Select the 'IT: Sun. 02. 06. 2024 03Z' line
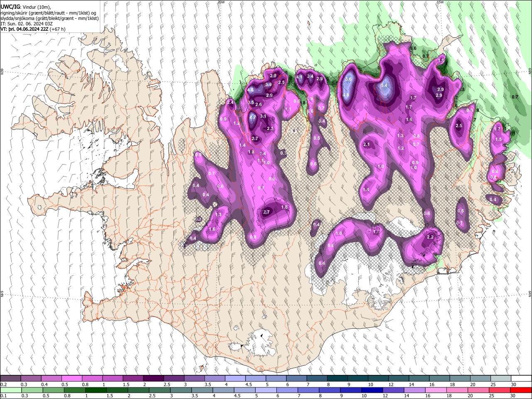The width and height of the screenshot is (532, 399). (27, 24)
